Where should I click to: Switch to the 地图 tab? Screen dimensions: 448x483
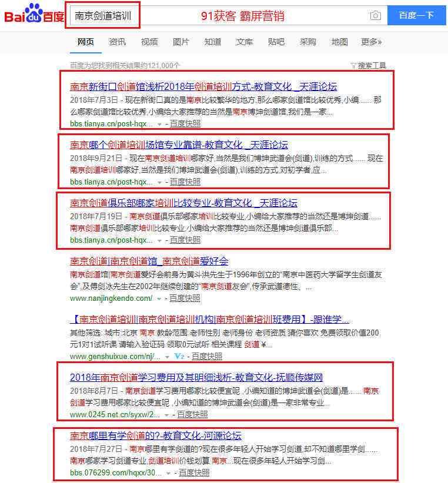340,42
